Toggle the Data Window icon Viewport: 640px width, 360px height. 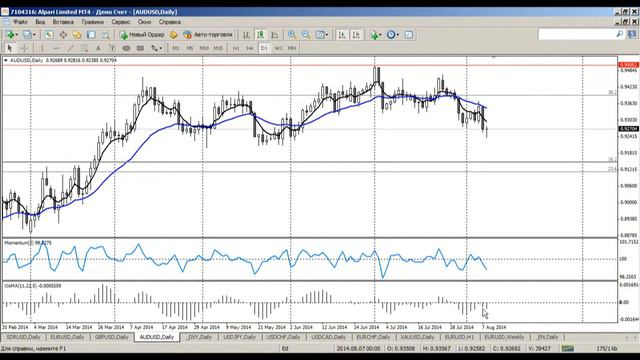[x=63, y=35]
